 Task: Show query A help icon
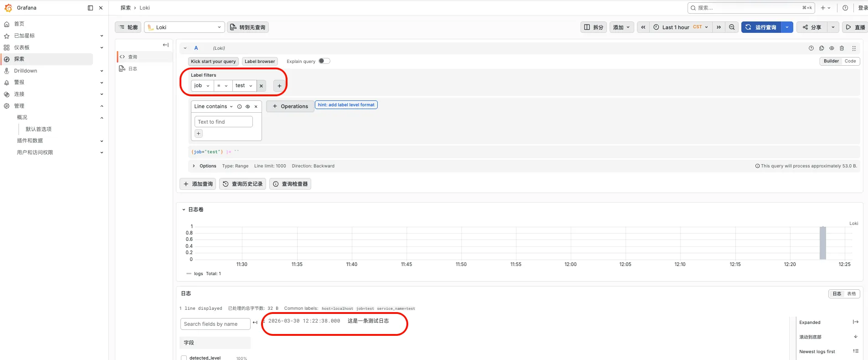pyautogui.click(x=811, y=48)
